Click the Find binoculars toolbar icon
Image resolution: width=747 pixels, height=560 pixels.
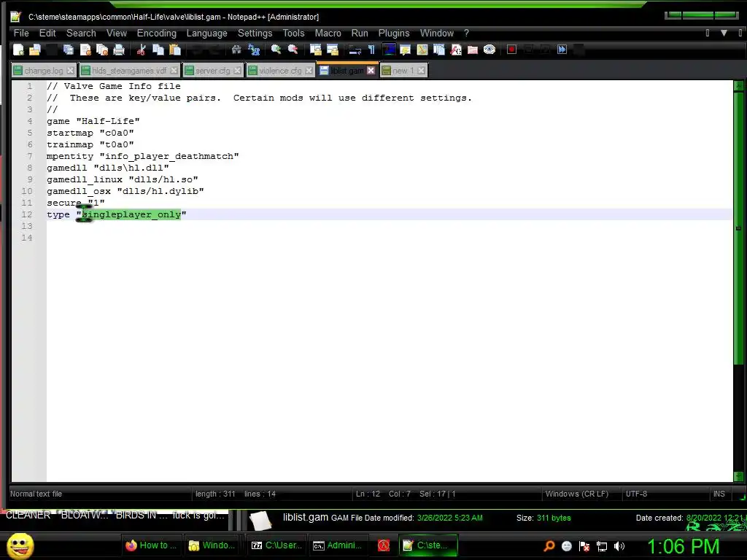click(x=236, y=50)
